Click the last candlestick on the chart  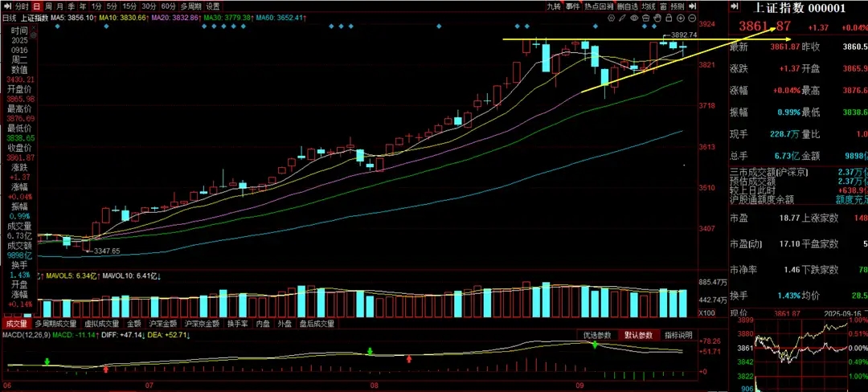[683, 47]
